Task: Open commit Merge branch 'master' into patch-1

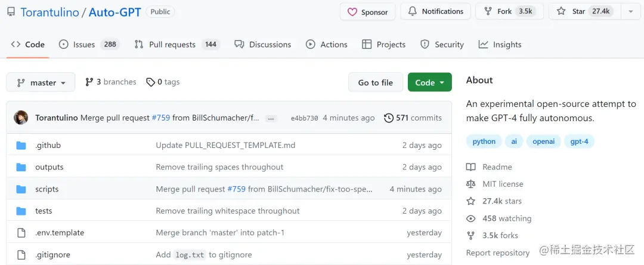Action: point(220,233)
